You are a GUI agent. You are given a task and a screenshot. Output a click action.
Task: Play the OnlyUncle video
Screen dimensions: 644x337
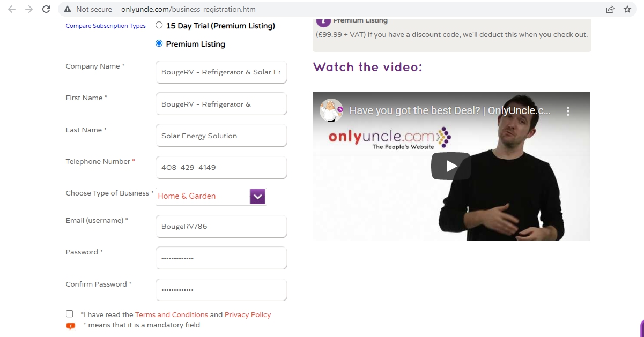(x=451, y=166)
